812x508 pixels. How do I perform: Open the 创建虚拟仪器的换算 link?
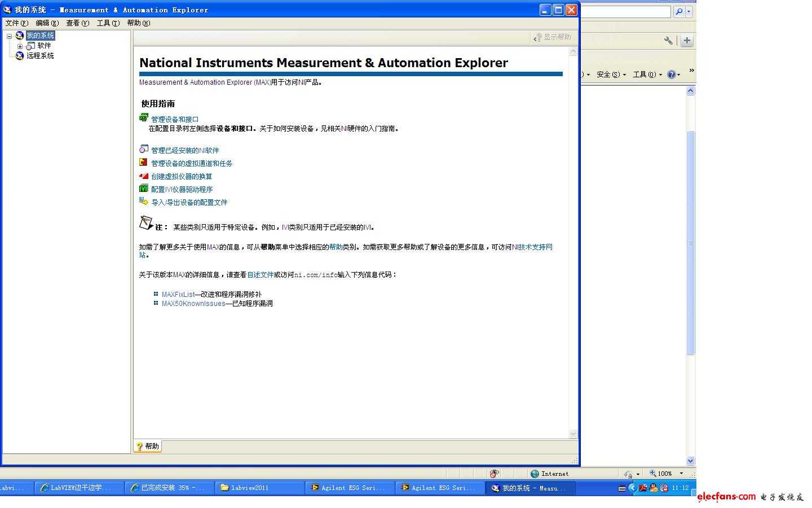182,176
